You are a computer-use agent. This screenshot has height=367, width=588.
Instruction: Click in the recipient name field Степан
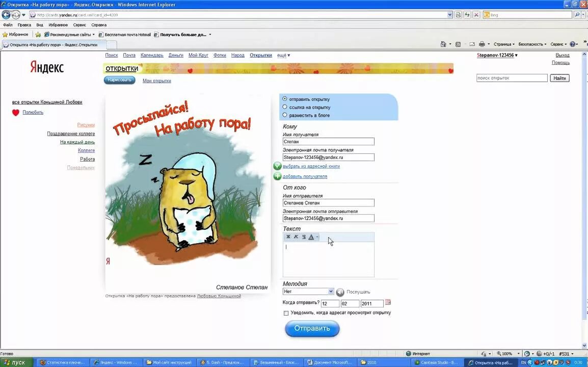click(329, 142)
